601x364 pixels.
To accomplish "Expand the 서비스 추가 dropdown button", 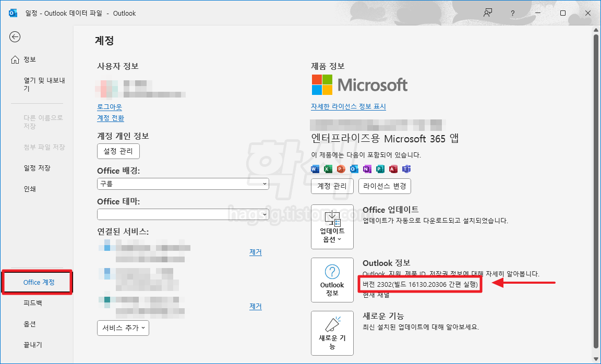I will [x=123, y=328].
